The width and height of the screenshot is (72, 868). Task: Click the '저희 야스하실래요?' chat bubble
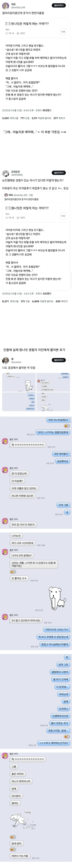coord(58,420)
